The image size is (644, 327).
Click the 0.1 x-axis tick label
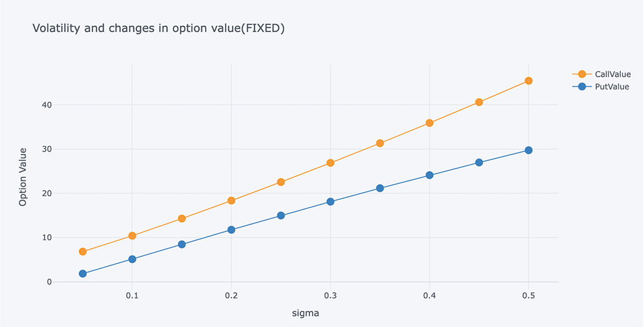[132, 295]
